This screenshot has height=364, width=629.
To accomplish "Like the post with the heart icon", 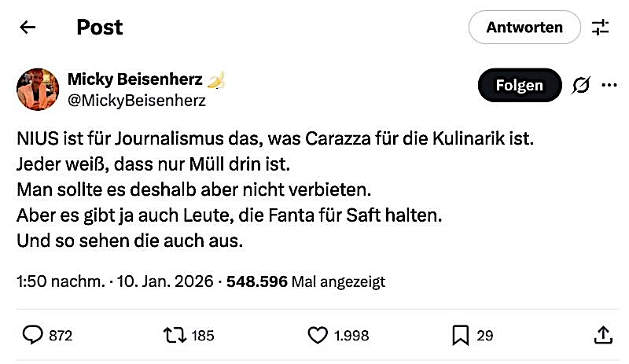I will 317,336.
